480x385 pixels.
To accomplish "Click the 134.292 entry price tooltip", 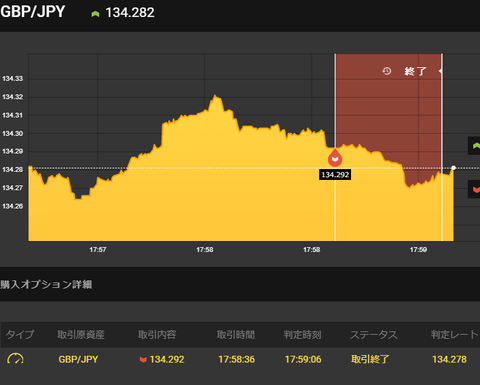I will point(335,175).
